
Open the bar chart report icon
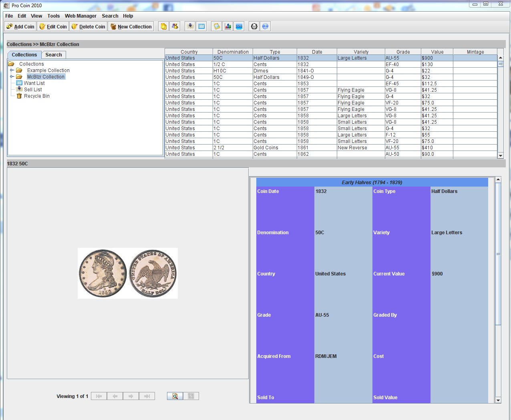coord(228,26)
